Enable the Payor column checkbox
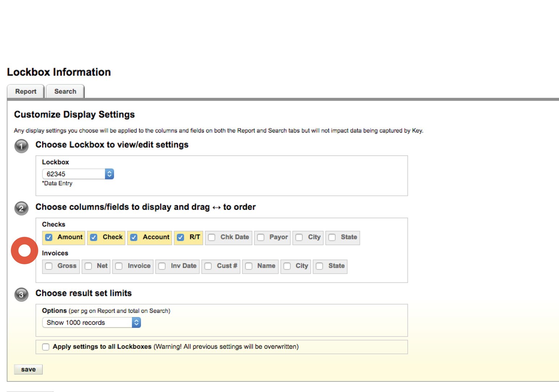The image size is (559, 392). (261, 237)
